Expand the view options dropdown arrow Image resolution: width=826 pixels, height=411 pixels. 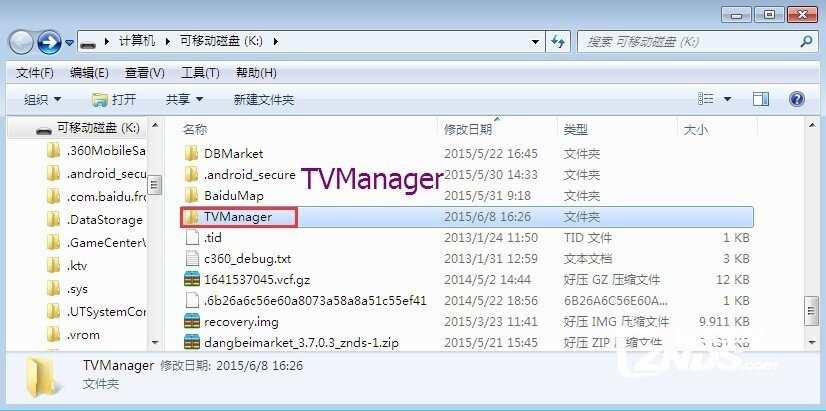[727, 99]
